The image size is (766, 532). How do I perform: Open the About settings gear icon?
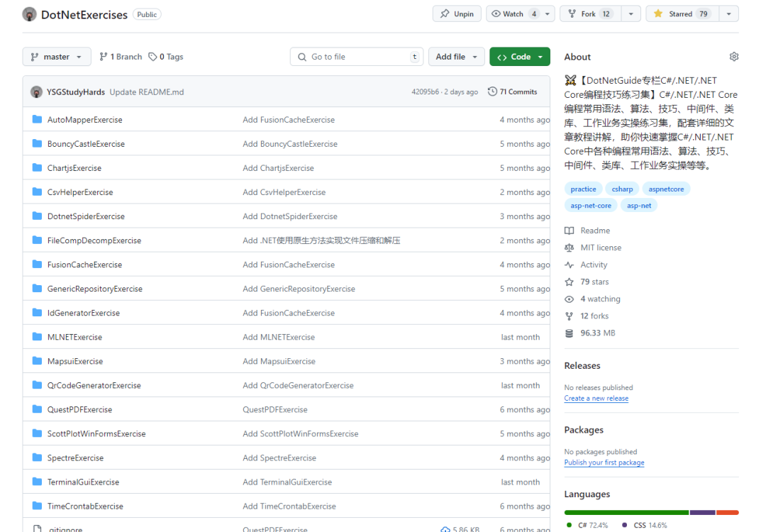[x=733, y=57]
